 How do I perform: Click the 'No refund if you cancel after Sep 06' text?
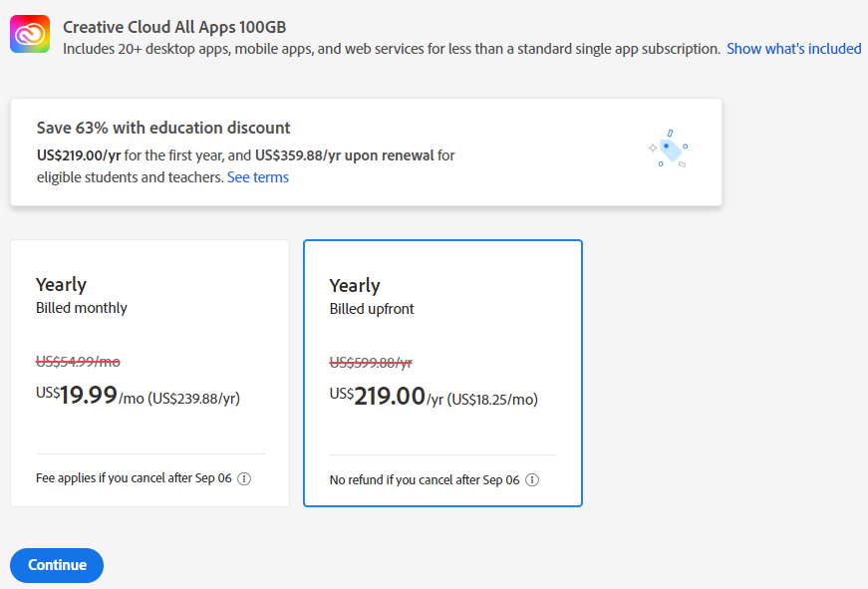[x=425, y=480]
